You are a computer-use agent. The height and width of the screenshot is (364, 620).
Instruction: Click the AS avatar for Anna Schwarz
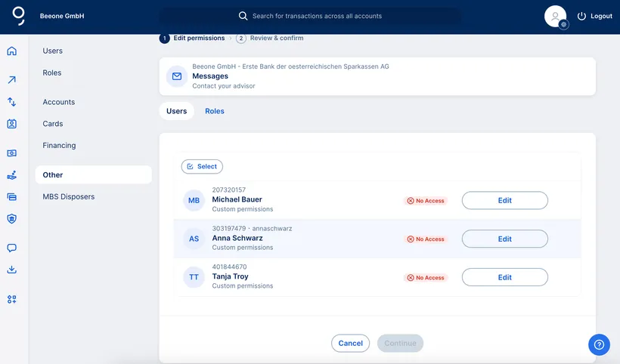point(194,239)
